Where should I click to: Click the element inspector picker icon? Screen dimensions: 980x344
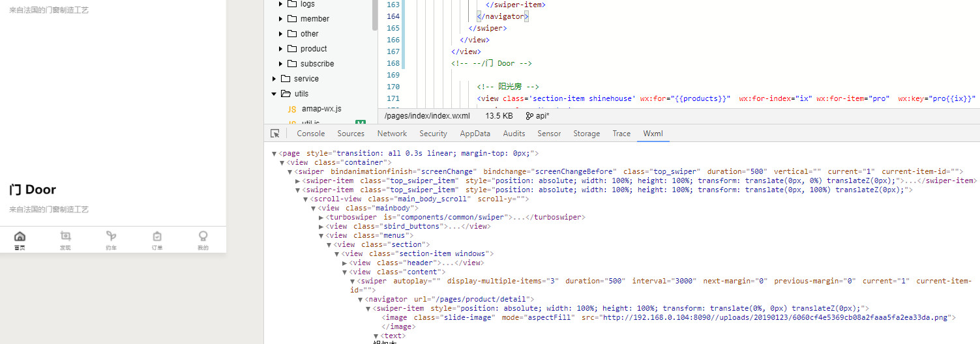275,133
